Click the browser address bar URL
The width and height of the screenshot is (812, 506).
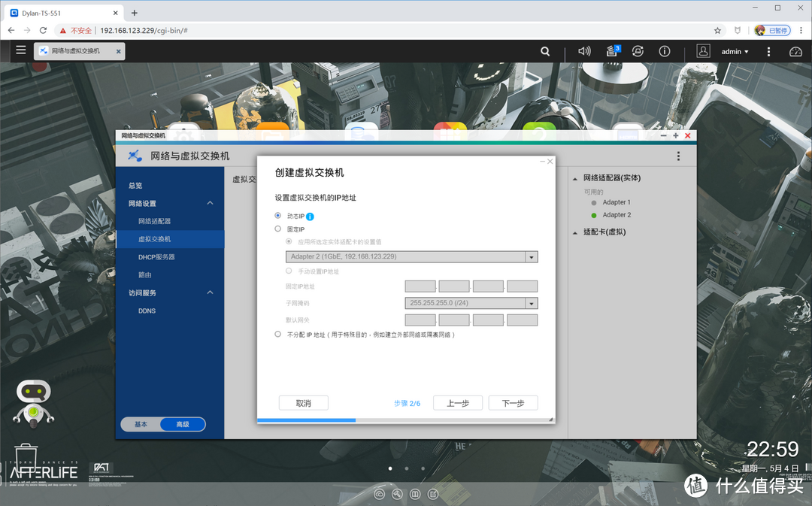pyautogui.click(x=144, y=31)
